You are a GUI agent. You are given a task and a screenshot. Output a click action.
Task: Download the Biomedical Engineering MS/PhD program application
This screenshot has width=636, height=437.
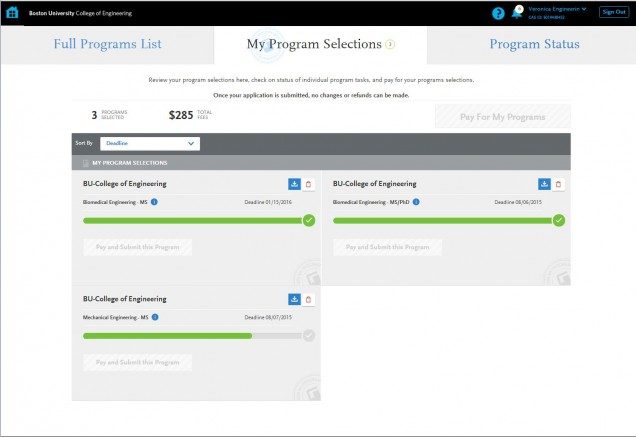544,184
